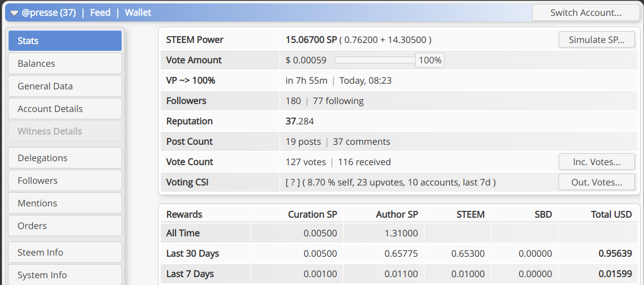Open the Mentions sidebar tab
The width and height of the screenshot is (644, 285).
tap(65, 203)
